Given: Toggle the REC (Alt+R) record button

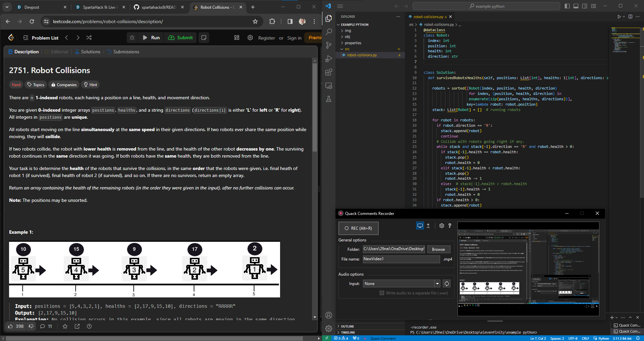Looking at the screenshot, I should (358, 228).
